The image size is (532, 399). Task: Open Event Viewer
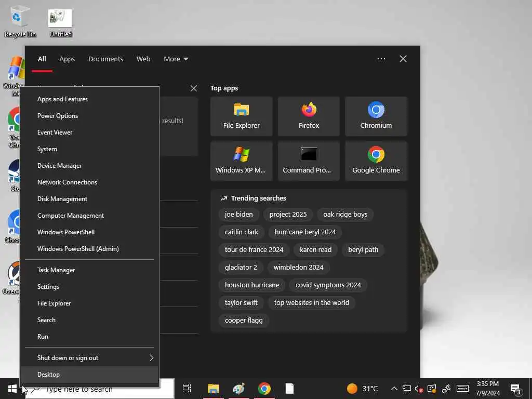(x=89, y=132)
